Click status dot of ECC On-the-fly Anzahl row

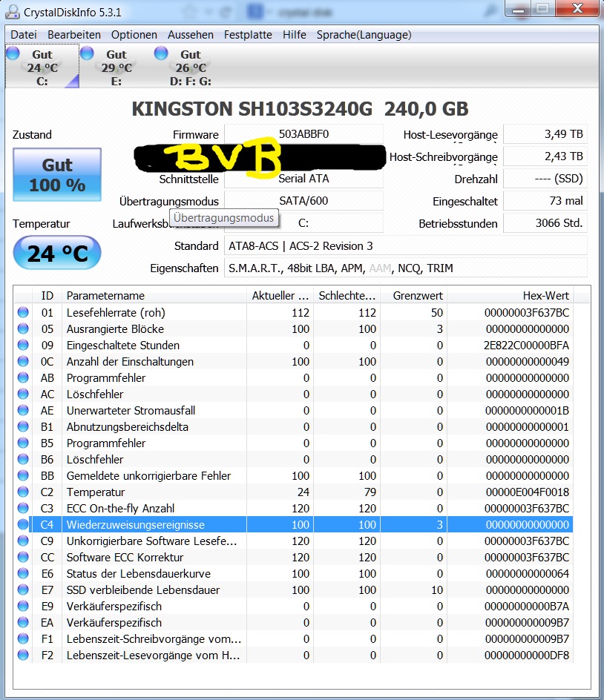23,508
